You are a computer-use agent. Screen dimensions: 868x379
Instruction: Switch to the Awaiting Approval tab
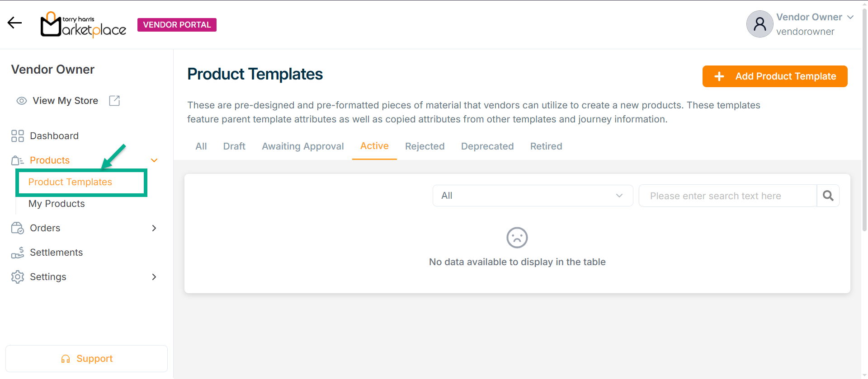(303, 146)
